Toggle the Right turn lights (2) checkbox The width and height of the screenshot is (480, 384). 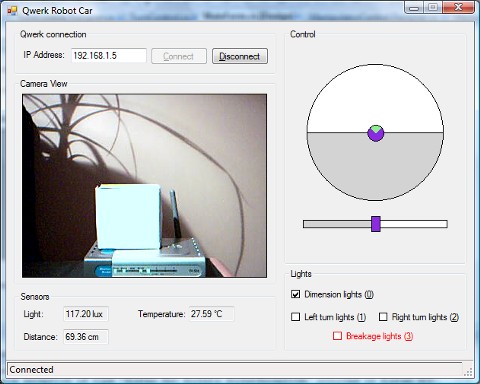point(383,317)
